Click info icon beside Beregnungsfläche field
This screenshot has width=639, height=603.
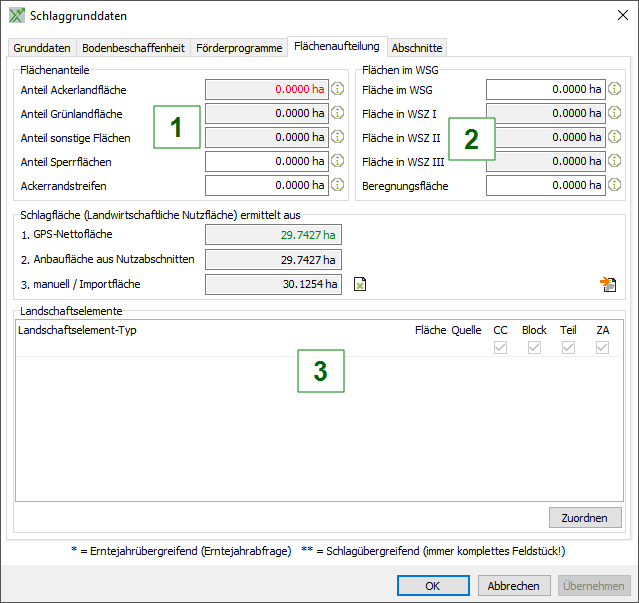click(615, 185)
